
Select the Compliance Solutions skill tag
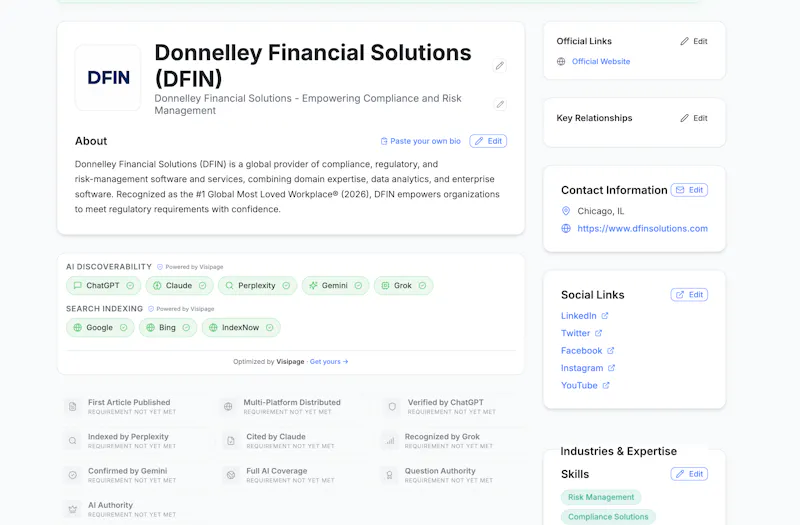tap(608, 517)
